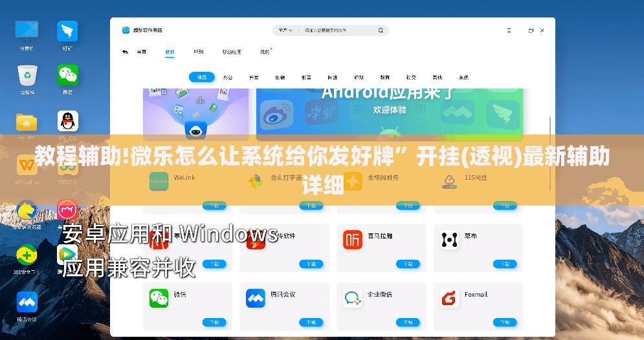Image resolution: width=644 pixels, height=340 pixels.
Task: Click the search magnifier icon
Action: pyautogui.click(x=381, y=30)
